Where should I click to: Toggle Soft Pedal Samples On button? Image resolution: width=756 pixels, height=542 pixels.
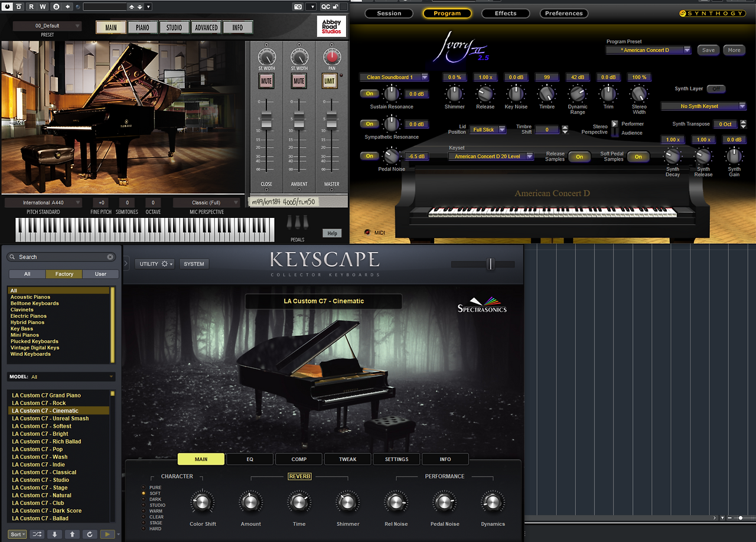click(638, 156)
